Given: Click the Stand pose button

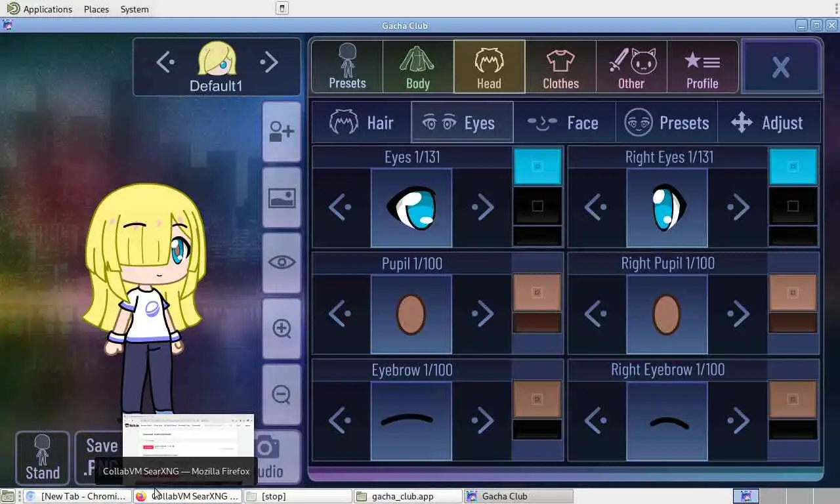Looking at the screenshot, I should (x=43, y=457).
